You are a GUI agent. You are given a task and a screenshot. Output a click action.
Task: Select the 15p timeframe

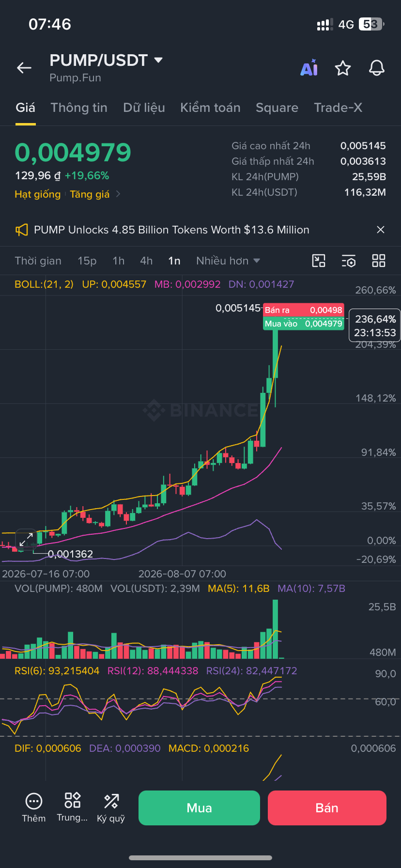87,261
